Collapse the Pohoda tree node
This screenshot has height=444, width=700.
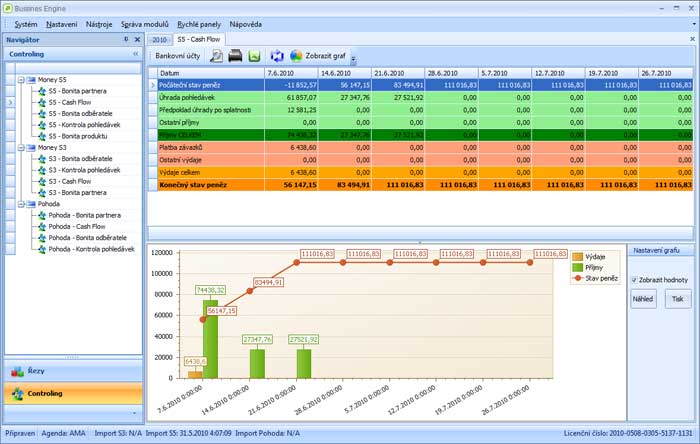21,203
